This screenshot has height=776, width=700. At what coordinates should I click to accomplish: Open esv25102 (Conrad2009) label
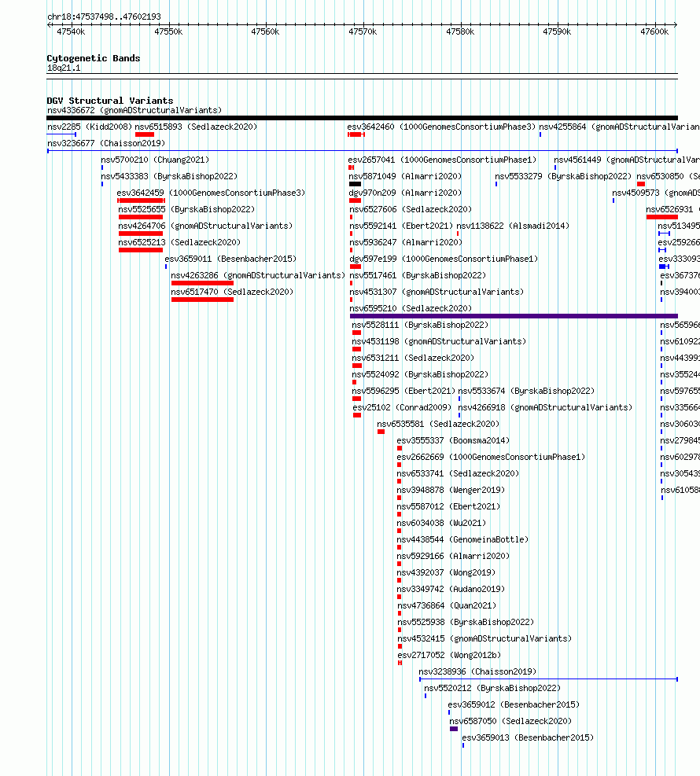[402, 407]
